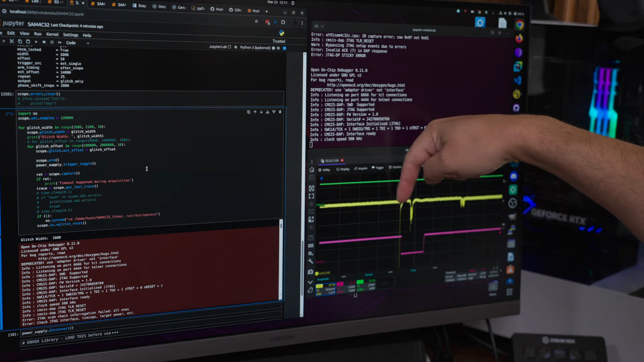The height and width of the screenshot is (362, 644).
Task: Open the Code cell type dropdown
Action: (78, 43)
